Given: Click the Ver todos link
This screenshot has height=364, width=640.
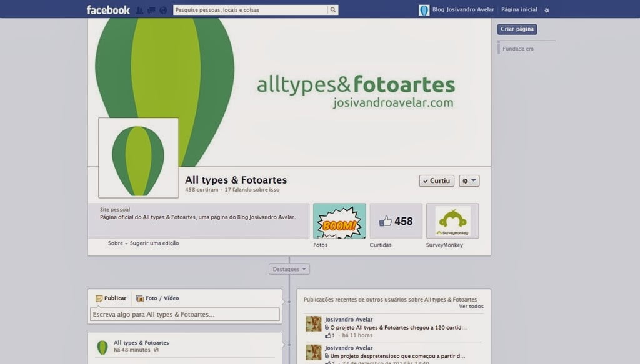Looking at the screenshot, I should pos(471,306).
